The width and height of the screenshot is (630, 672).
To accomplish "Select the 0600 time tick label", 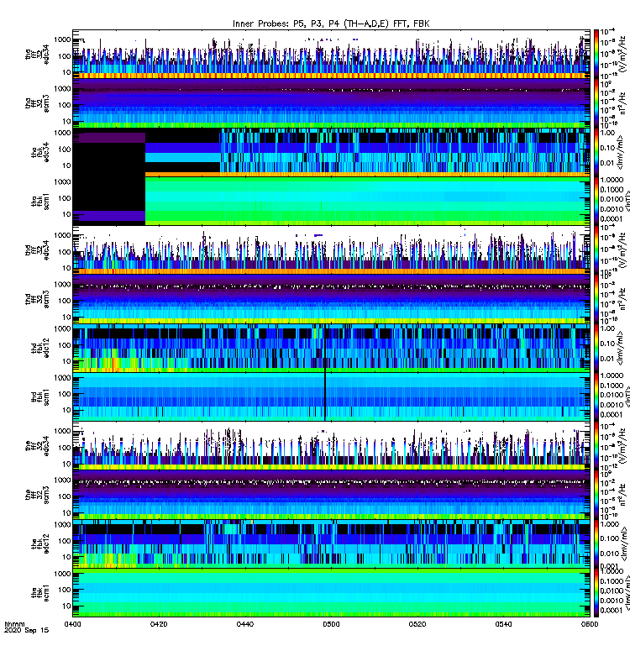I will coord(590,624).
